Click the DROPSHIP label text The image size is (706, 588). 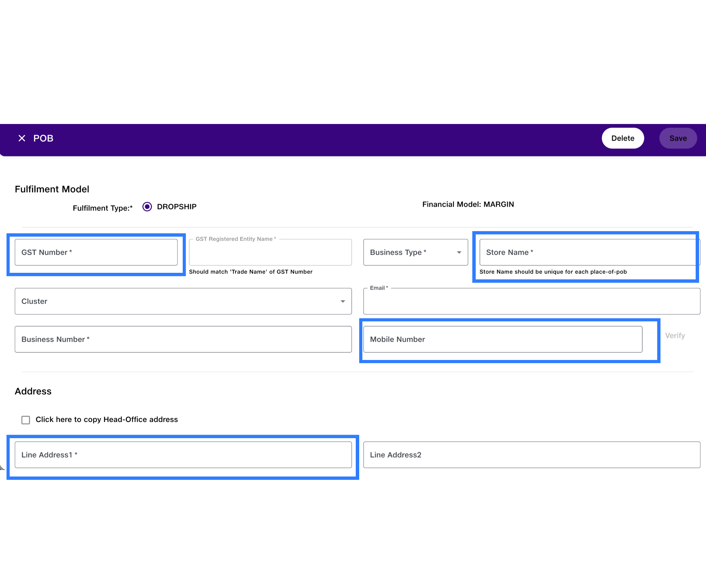click(176, 207)
